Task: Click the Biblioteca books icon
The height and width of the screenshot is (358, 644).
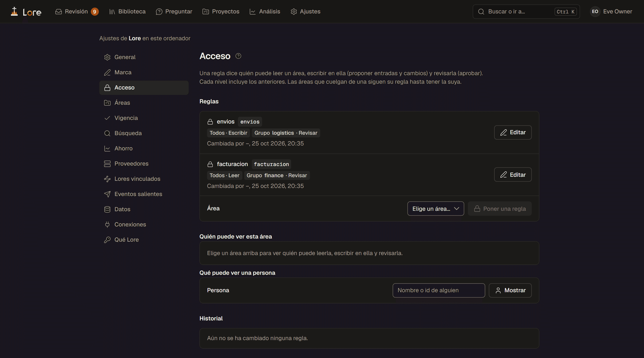Action: (x=112, y=11)
